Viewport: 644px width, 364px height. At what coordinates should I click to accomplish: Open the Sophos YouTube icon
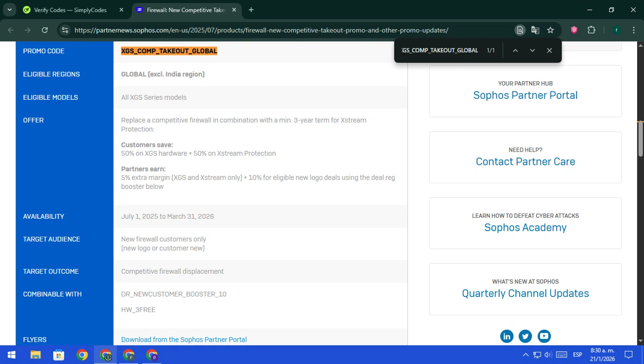click(x=544, y=336)
